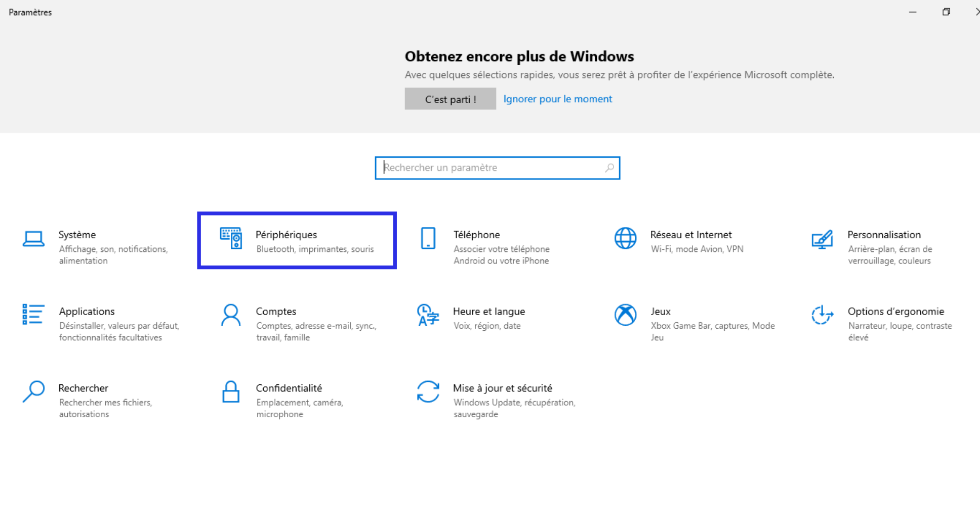Click 'Wi-Fi, mode Avion, VPN' description
This screenshot has width=980, height=526.
[x=697, y=249]
